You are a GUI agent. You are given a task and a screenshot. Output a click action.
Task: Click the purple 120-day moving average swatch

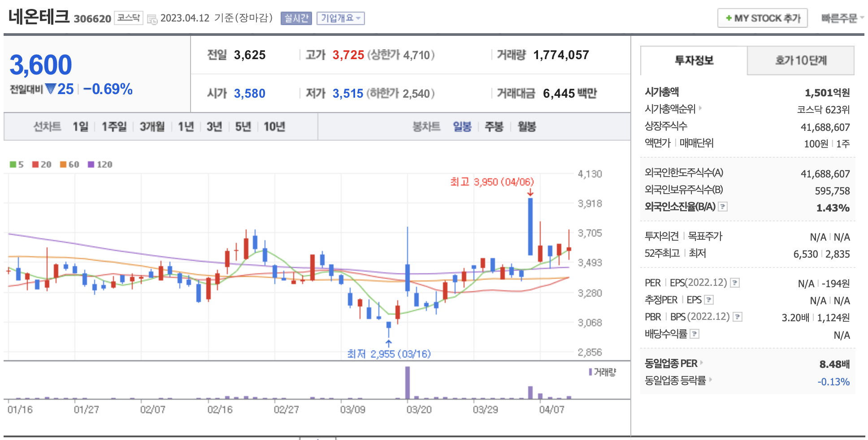[x=91, y=164]
